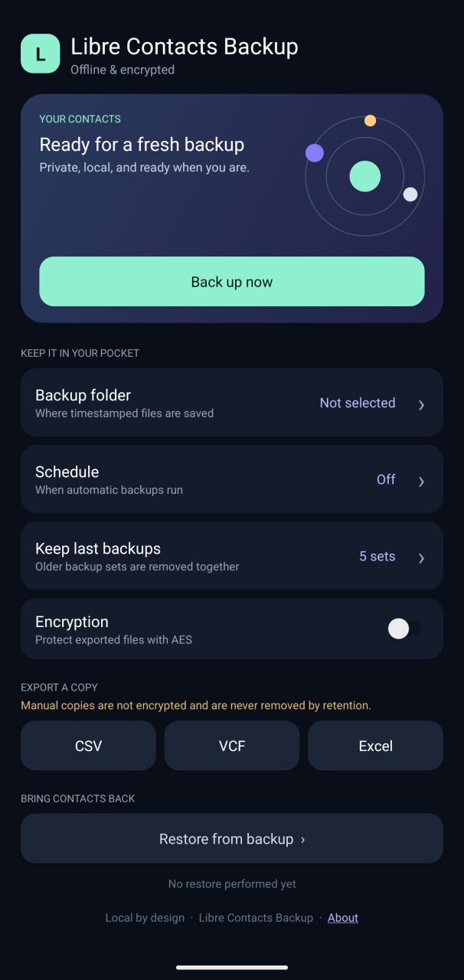464x980 pixels.
Task: Open the About link
Action: click(343, 918)
